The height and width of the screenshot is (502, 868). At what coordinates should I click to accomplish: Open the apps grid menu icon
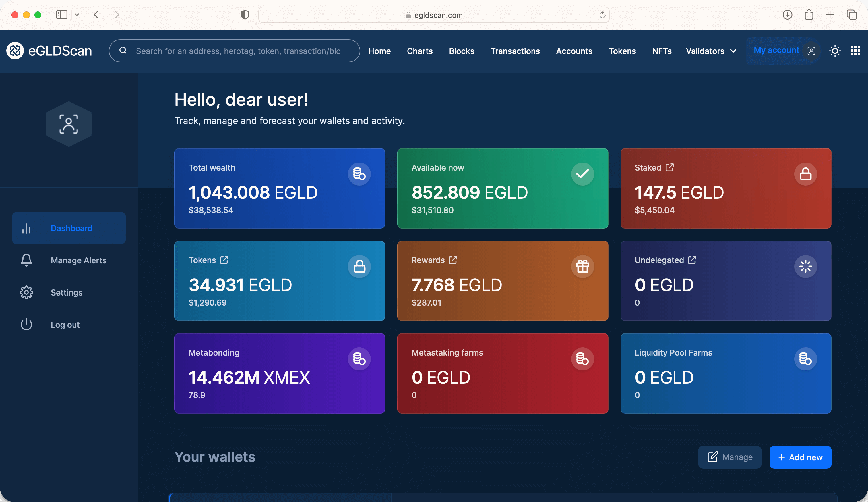855,51
